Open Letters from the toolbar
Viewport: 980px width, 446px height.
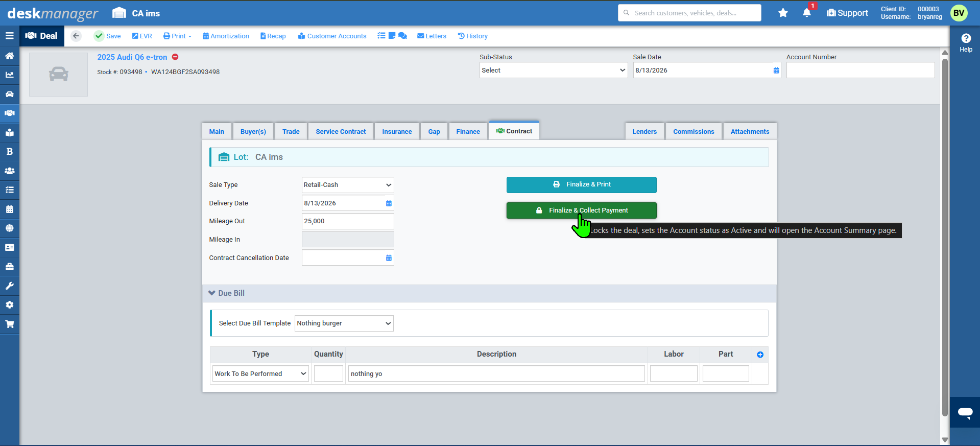click(x=432, y=36)
